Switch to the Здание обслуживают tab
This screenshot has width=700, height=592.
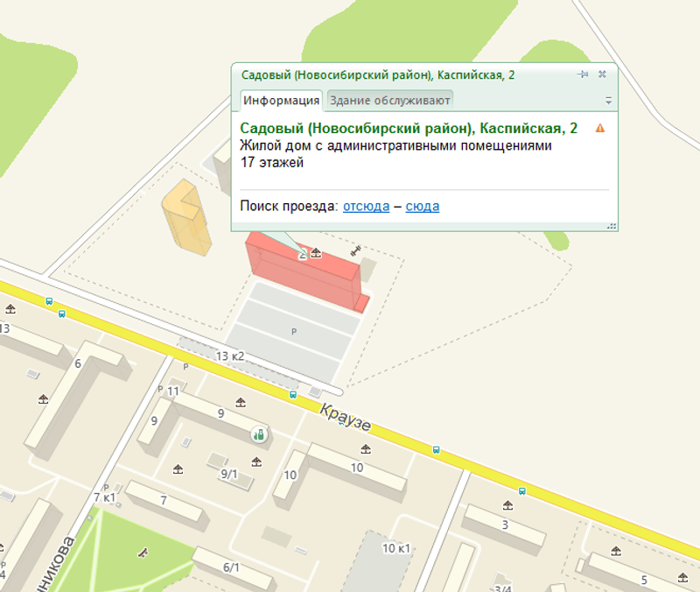[389, 100]
